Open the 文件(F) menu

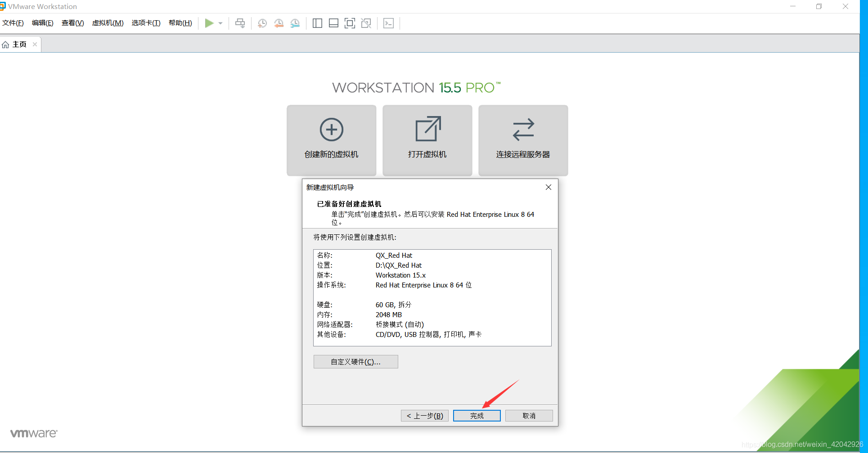[13, 23]
